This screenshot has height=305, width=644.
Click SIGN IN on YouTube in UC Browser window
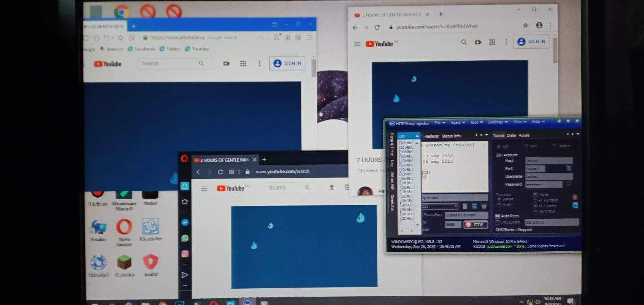[x=287, y=63]
